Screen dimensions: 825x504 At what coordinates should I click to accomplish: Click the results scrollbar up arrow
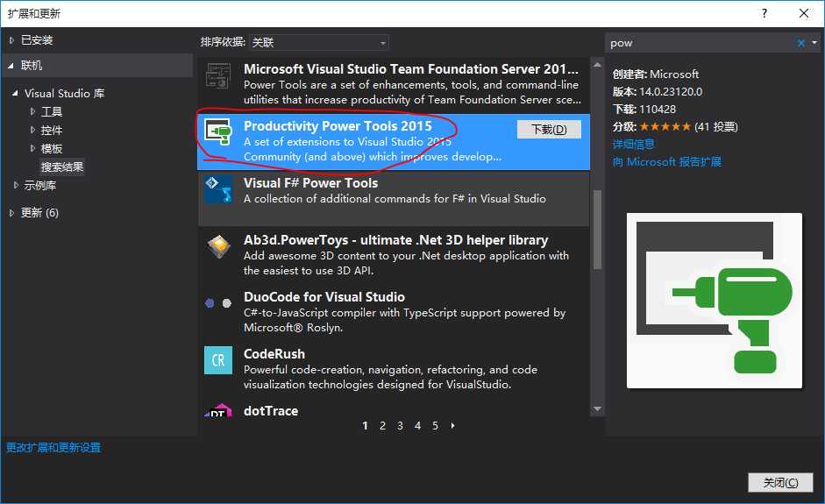597,65
